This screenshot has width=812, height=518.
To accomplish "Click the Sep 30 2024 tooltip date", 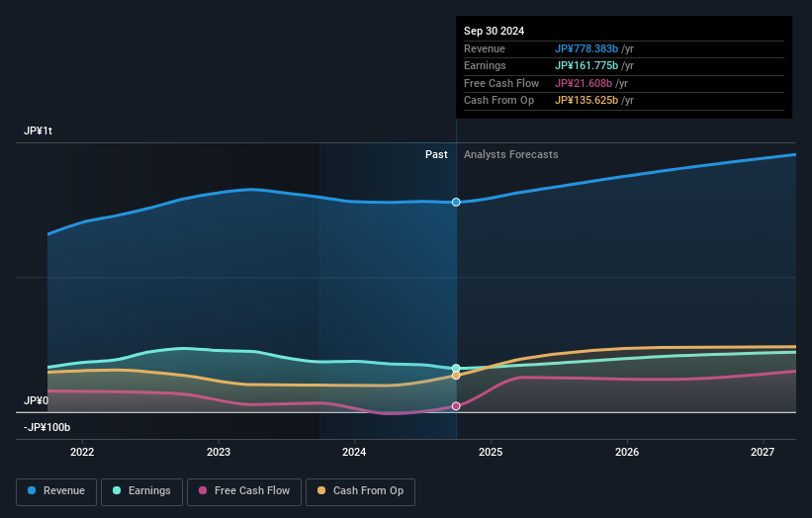I will (495, 31).
